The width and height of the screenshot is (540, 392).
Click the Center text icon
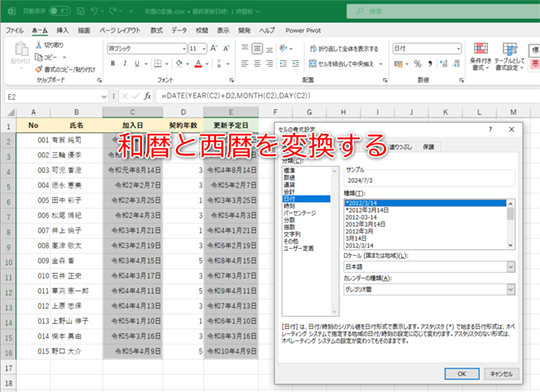click(x=257, y=63)
